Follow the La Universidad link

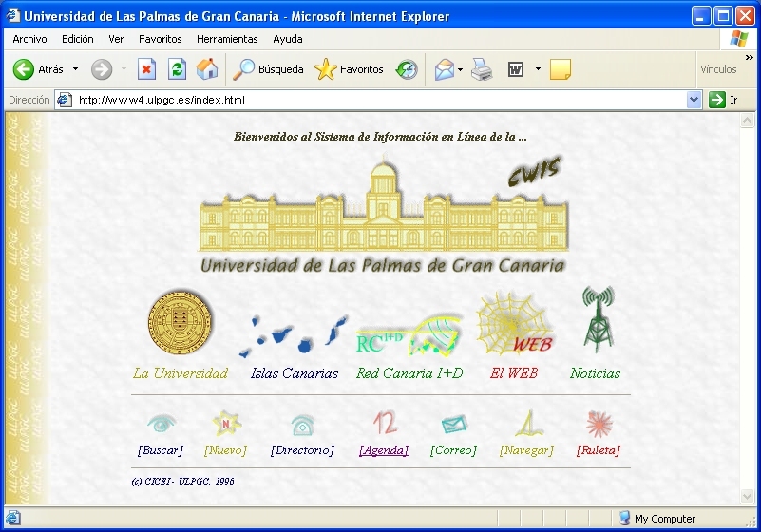(x=181, y=373)
